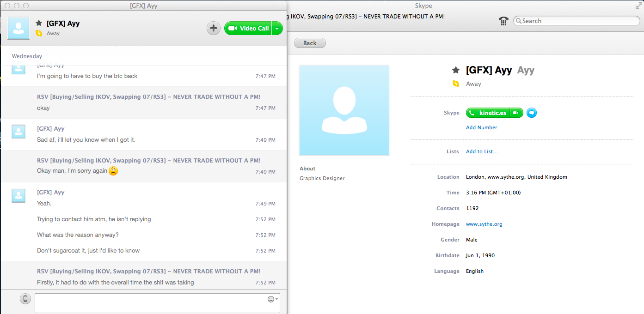
Task: Click into the message text input field
Action: coord(157,303)
